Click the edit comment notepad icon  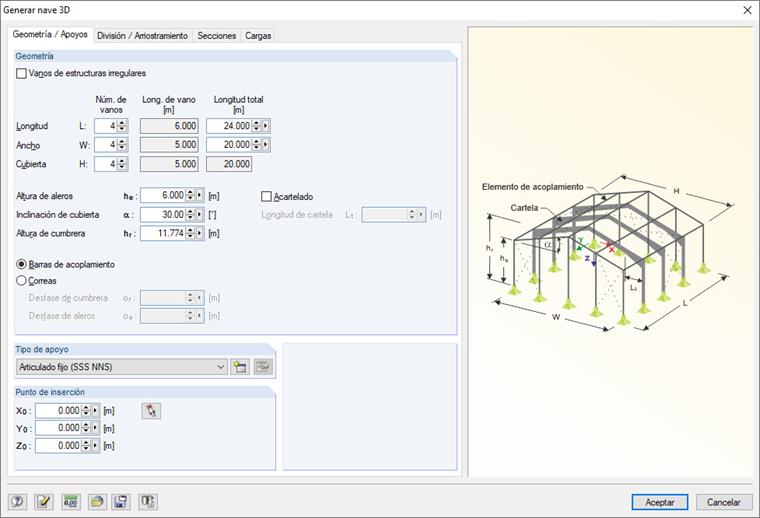click(44, 502)
